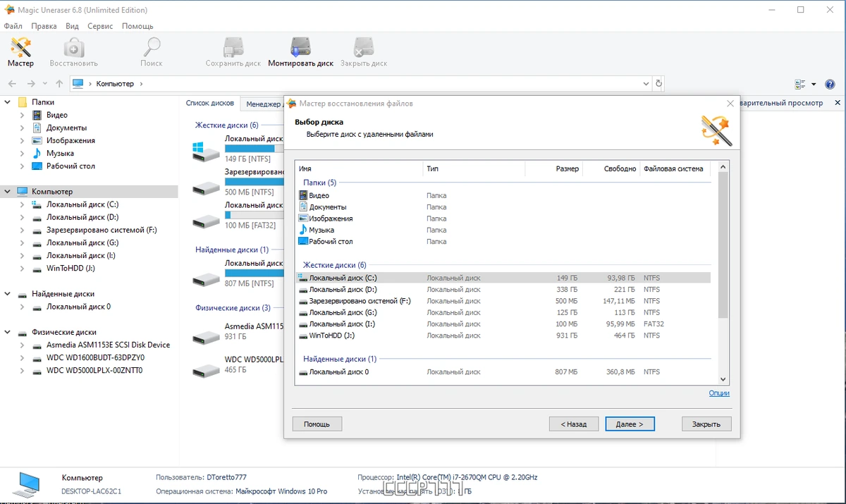This screenshot has height=504, width=846.
Task: Click the Музыка note icon in the tree
Action: coord(37,153)
